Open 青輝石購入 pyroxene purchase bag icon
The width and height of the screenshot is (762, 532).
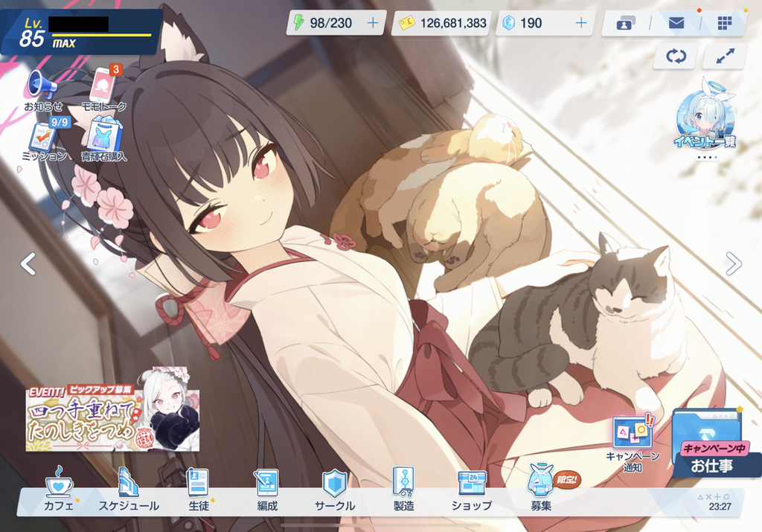pos(104,139)
